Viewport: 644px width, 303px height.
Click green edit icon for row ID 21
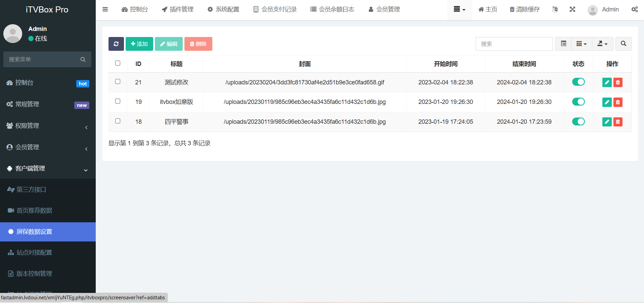click(x=607, y=82)
